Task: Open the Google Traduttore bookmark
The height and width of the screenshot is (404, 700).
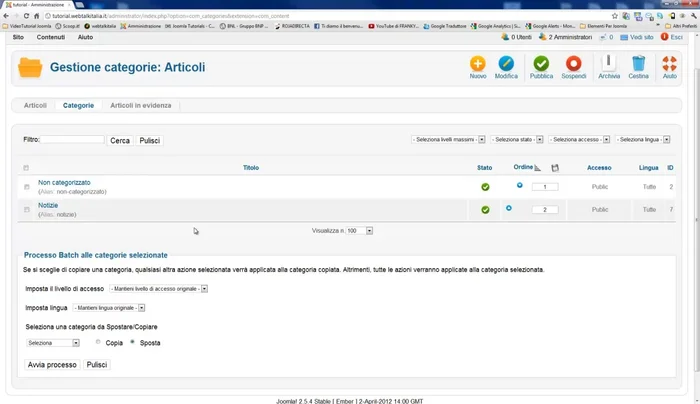Action: click(x=445, y=26)
